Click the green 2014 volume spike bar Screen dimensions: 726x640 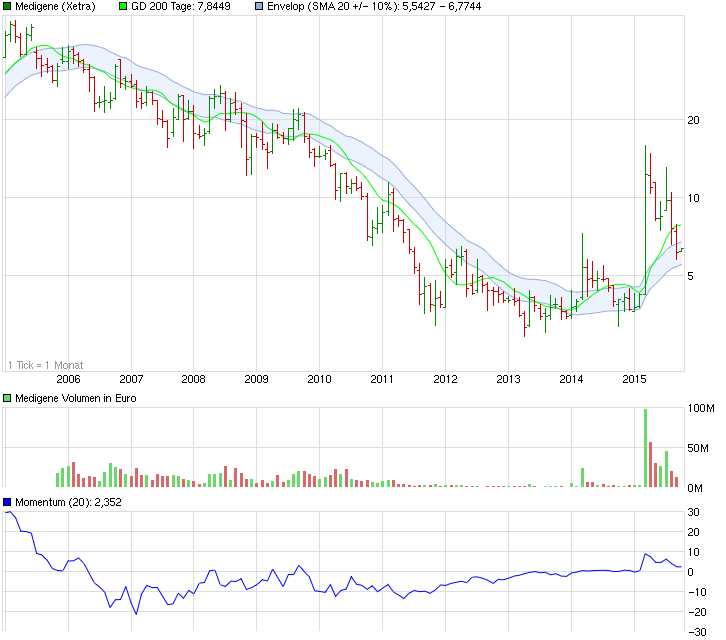(582, 477)
